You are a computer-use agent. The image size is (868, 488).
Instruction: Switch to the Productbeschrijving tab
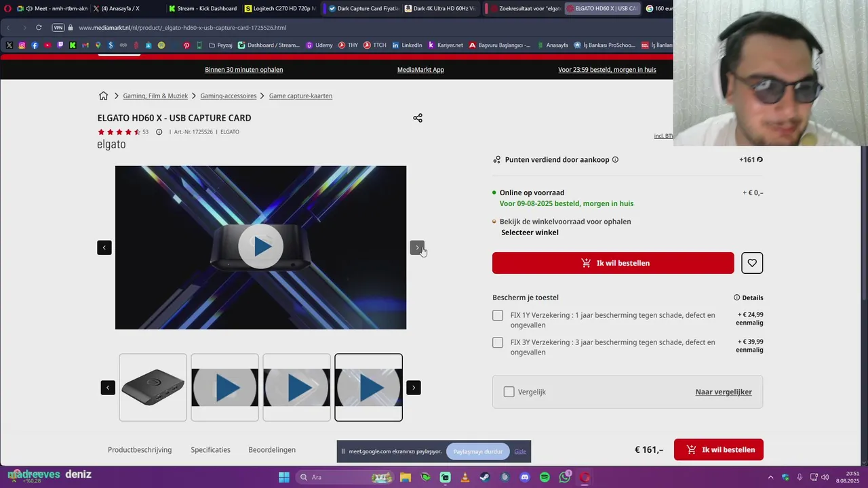(x=140, y=449)
